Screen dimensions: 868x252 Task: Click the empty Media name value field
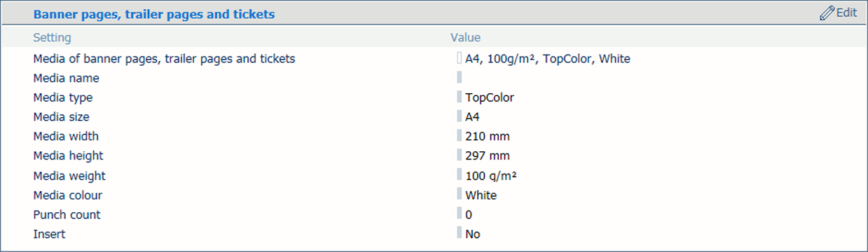pos(460,78)
